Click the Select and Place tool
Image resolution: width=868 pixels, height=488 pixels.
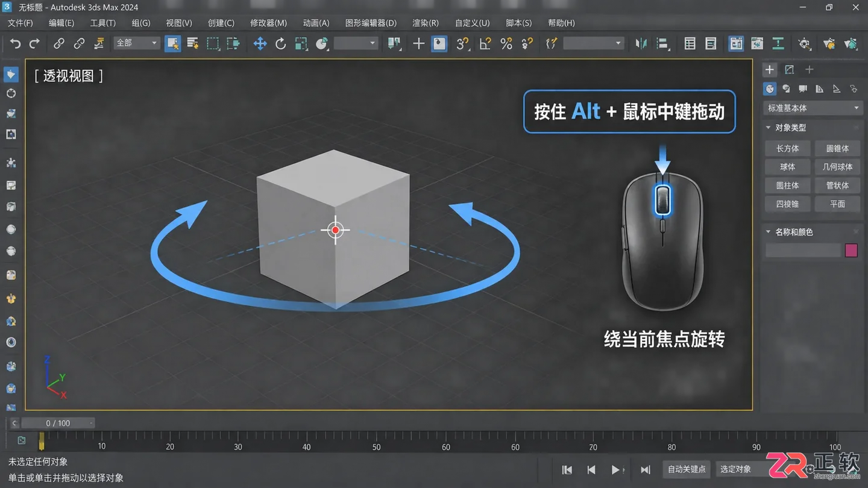click(x=322, y=43)
